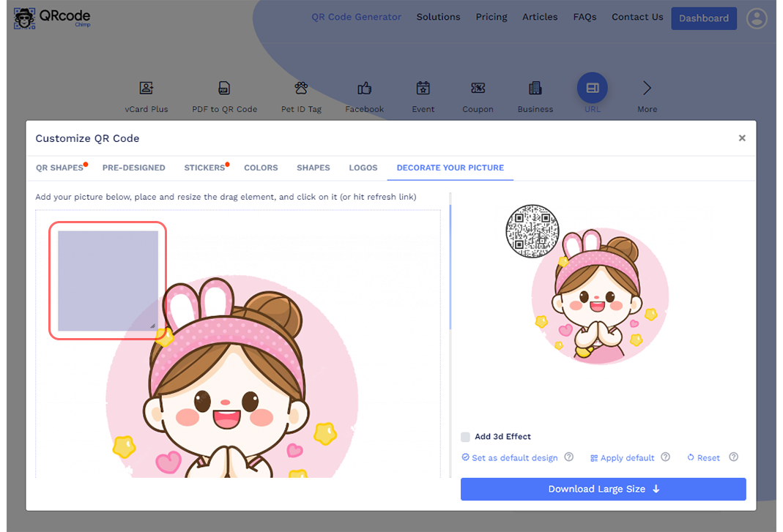Open the Pet ID Tag QR generator
The image size is (783, 532).
pyautogui.click(x=301, y=87)
